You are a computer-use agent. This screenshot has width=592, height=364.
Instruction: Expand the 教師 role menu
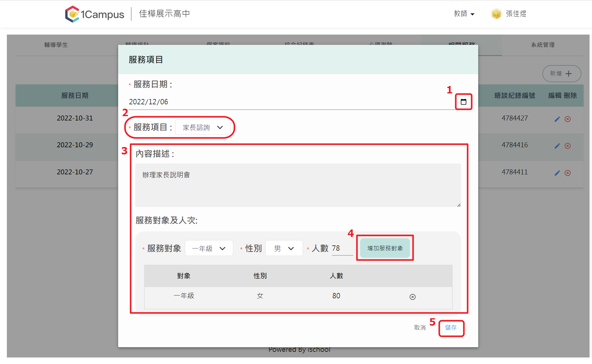pyautogui.click(x=464, y=14)
